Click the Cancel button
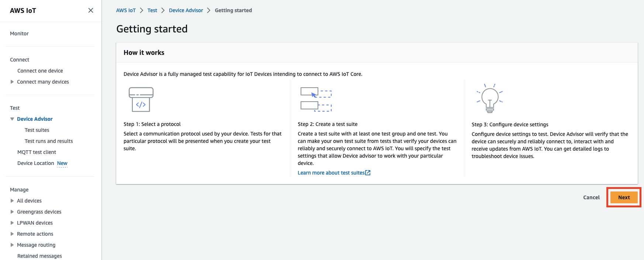Image resolution: width=644 pixels, height=260 pixels. [591, 197]
